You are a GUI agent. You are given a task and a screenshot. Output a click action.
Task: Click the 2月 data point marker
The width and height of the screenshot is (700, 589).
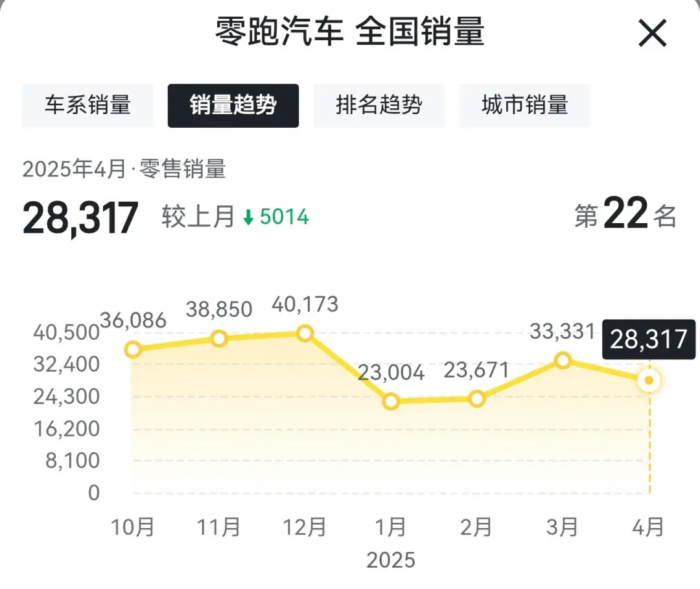(477, 399)
